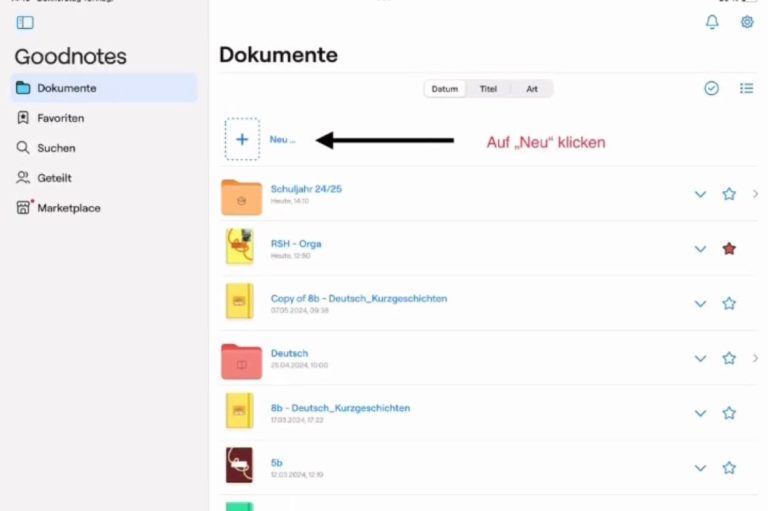Image resolution: width=768 pixels, height=511 pixels.
Task: Unfavorite RSH - Orga red star
Action: coord(729,249)
